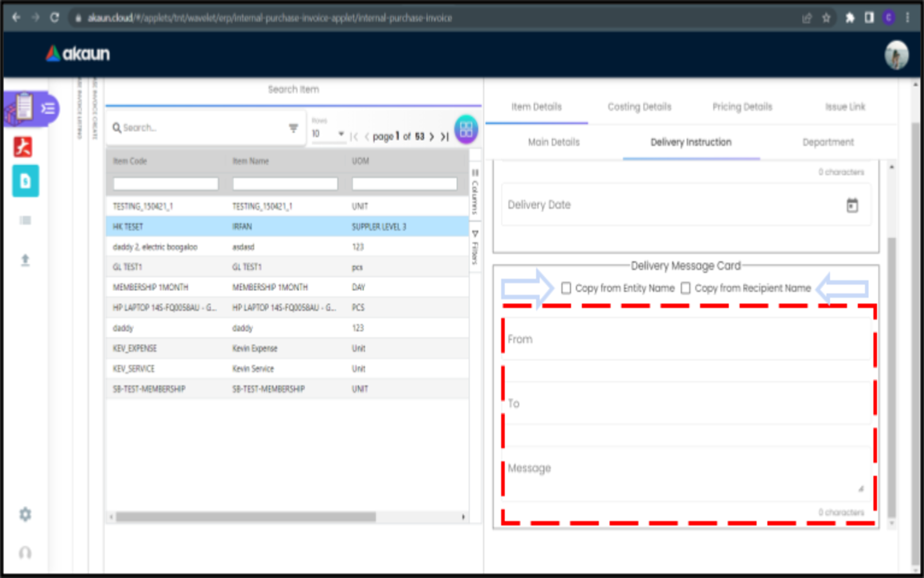
Task: Click the address bar URL
Action: coord(269,18)
